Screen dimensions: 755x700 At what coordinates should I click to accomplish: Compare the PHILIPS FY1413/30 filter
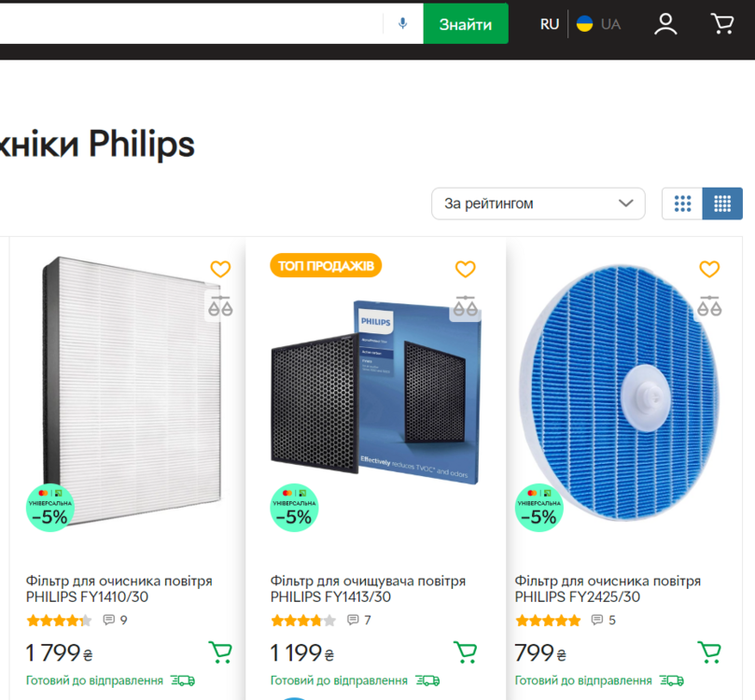465,304
